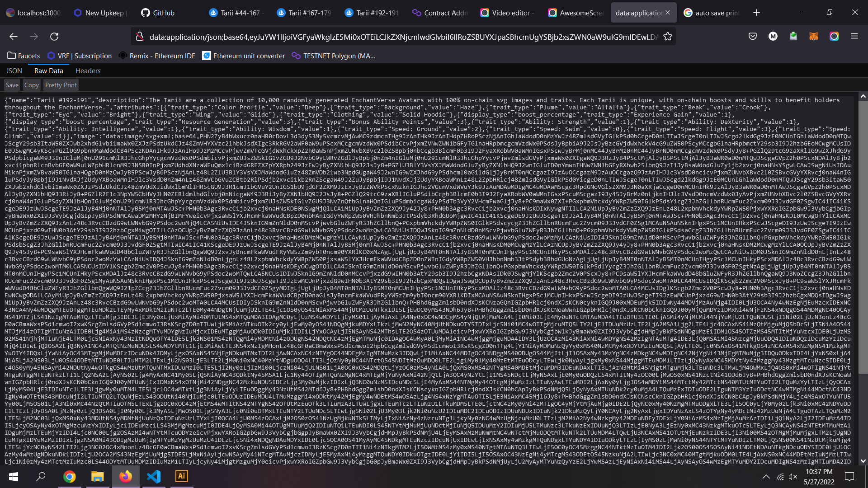Click the scrollbar down arrow
This screenshot has width=868, height=488.
[863, 461]
